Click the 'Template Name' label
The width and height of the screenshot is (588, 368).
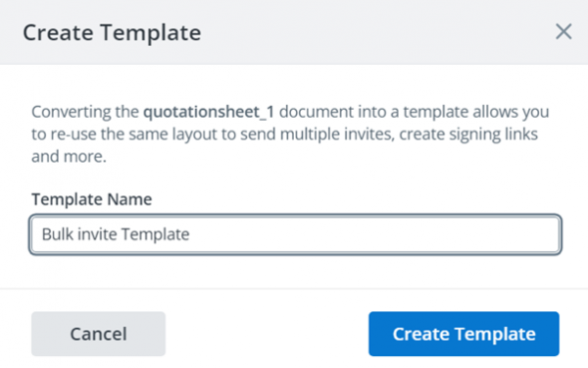click(92, 199)
